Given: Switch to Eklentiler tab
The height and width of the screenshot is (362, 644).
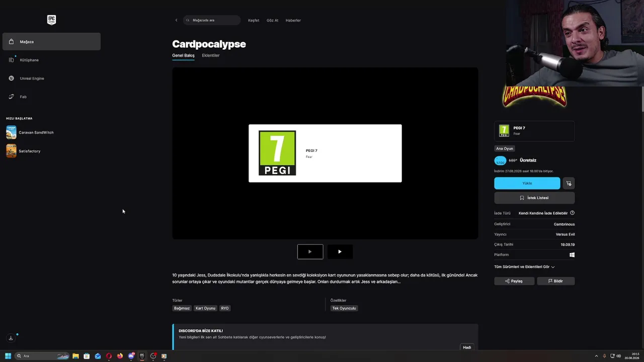Looking at the screenshot, I should click(211, 55).
